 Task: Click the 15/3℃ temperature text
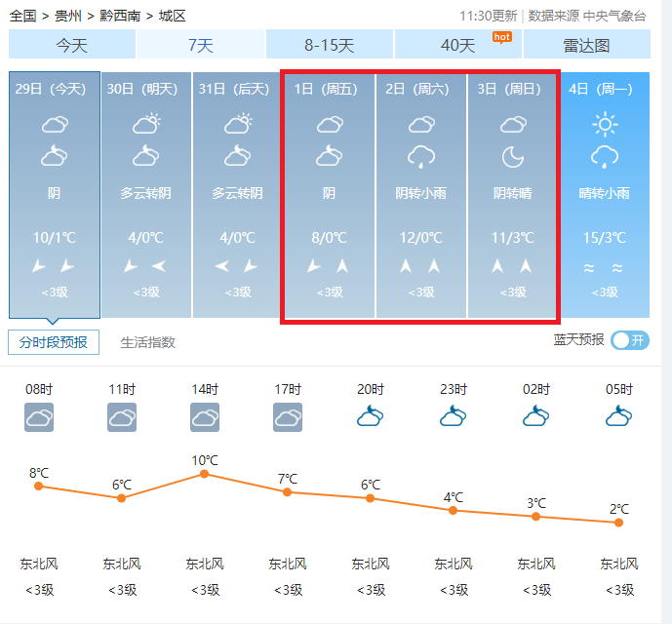tap(605, 238)
